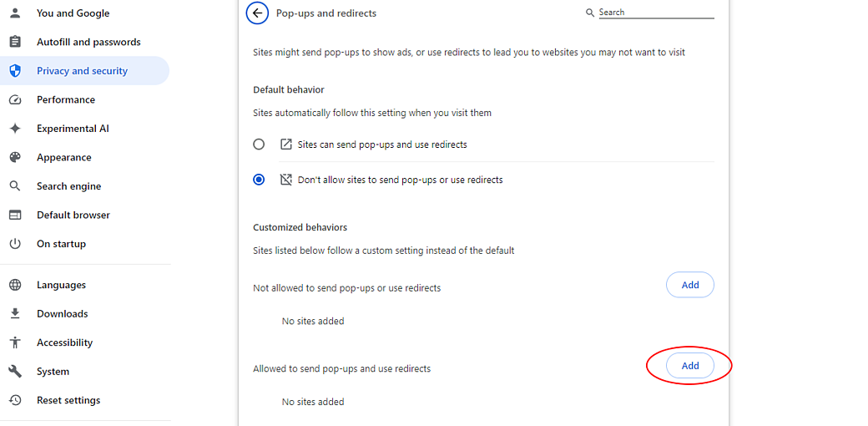Open On startup settings
Screen dimensions: 868x426
pyautogui.click(x=61, y=244)
